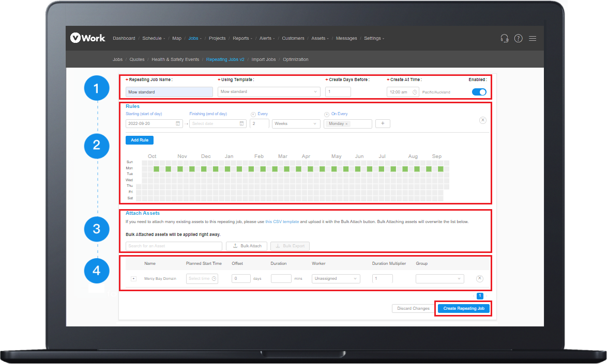Expand the Mercy Bay Domain row
608x364 pixels.
click(133, 279)
